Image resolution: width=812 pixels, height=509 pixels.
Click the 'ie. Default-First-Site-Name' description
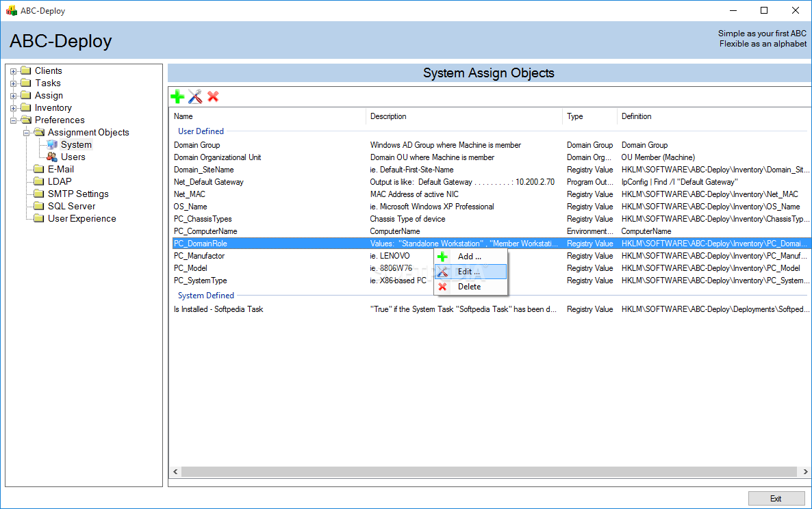point(411,170)
